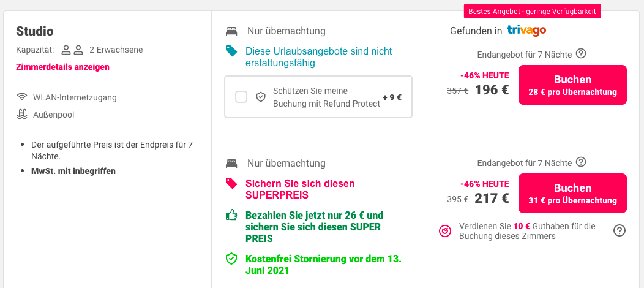The width and height of the screenshot is (644, 288).
Task: Open Zimmerdetails anzeigen link
Action: (63, 67)
